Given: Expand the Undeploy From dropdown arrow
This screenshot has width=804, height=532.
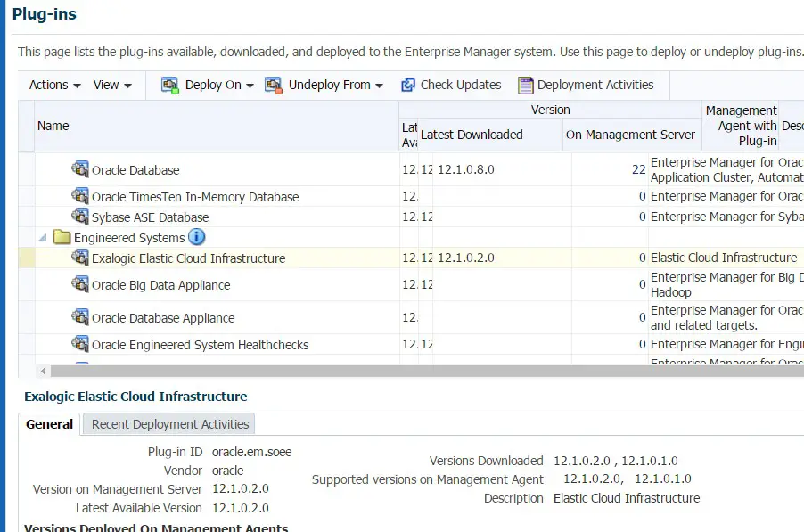Looking at the screenshot, I should pos(380,86).
